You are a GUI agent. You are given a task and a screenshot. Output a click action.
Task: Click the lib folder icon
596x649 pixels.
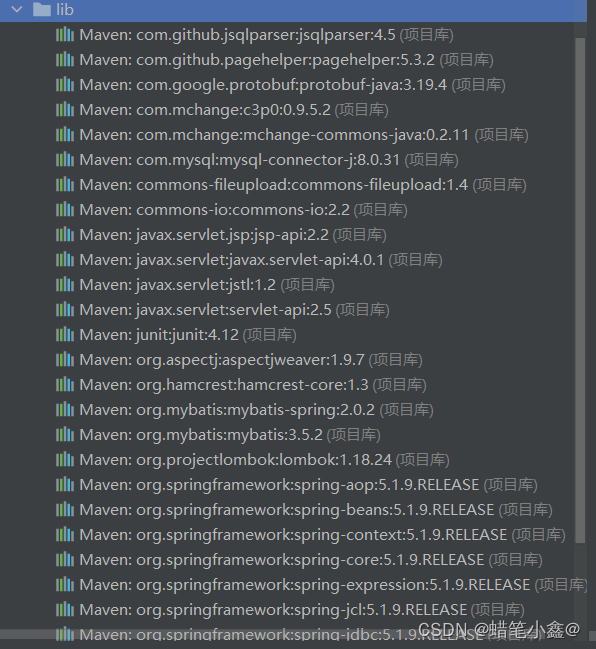[x=42, y=9]
